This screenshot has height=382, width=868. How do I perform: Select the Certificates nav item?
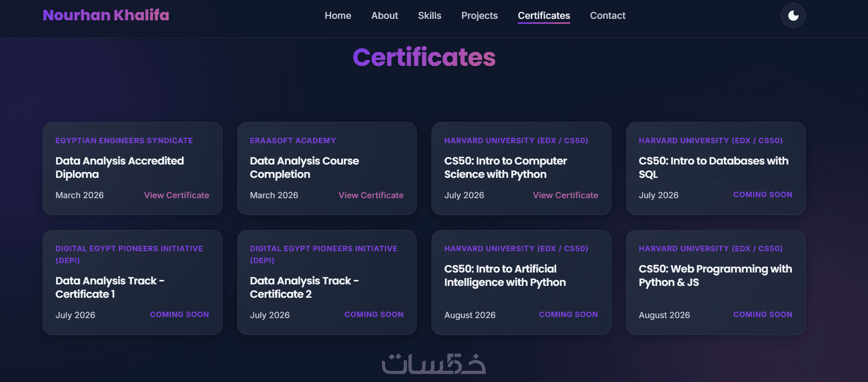(543, 15)
